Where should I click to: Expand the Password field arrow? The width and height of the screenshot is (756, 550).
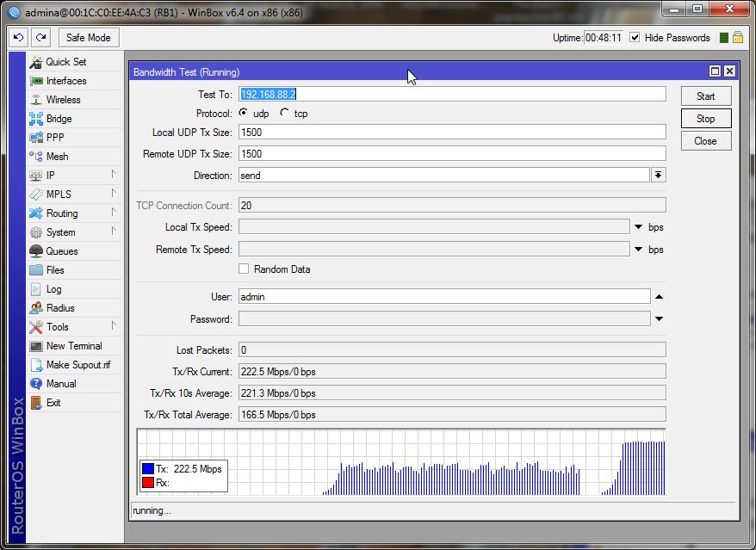(659, 318)
